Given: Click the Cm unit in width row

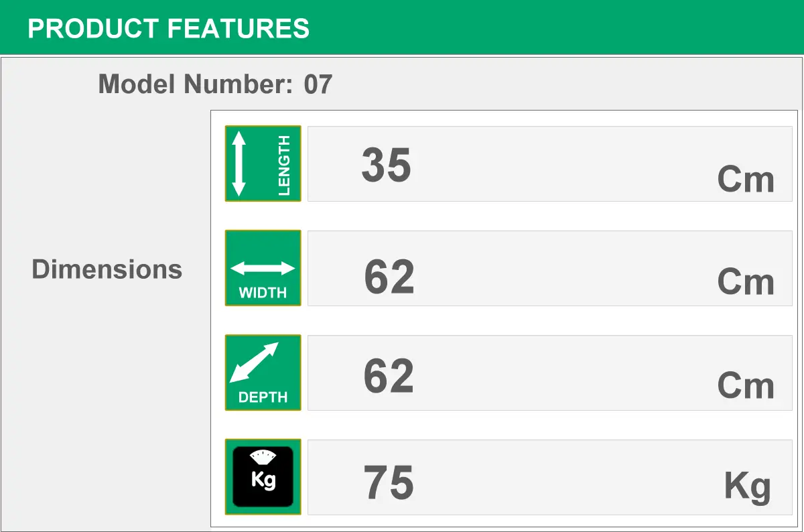Looking at the screenshot, I should click(746, 282).
